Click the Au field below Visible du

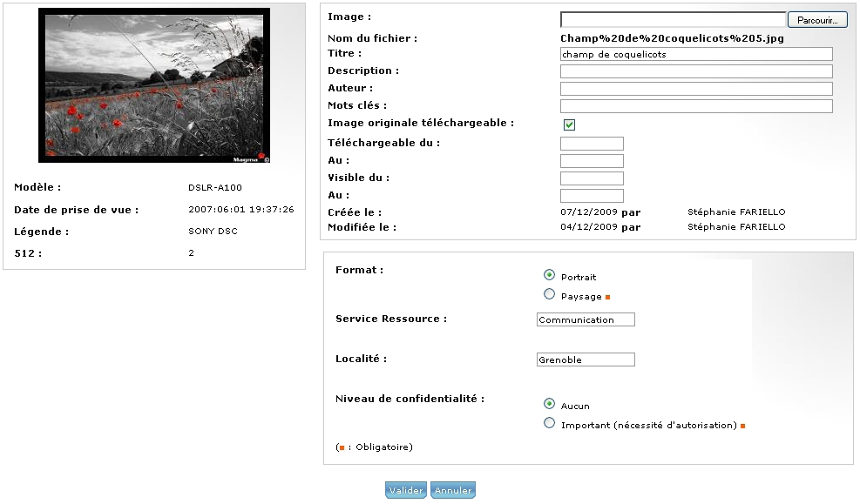pyautogui.click(x=592, y=196)
